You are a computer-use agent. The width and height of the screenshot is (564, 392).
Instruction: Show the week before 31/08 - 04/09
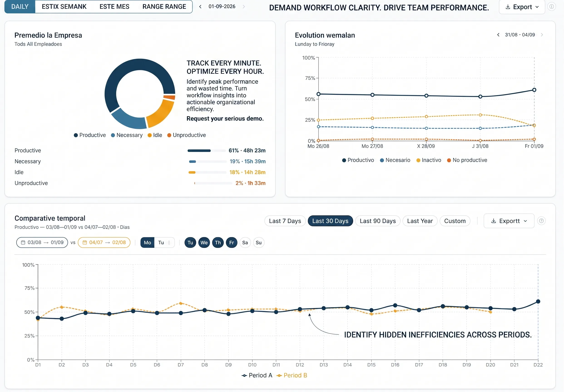tap(498, 35)
